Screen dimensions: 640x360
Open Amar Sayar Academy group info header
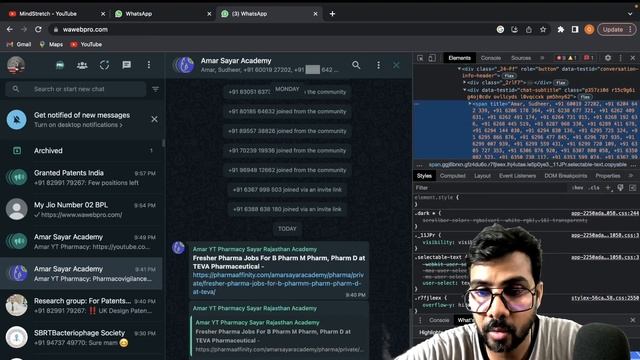[x=260, y=65]
